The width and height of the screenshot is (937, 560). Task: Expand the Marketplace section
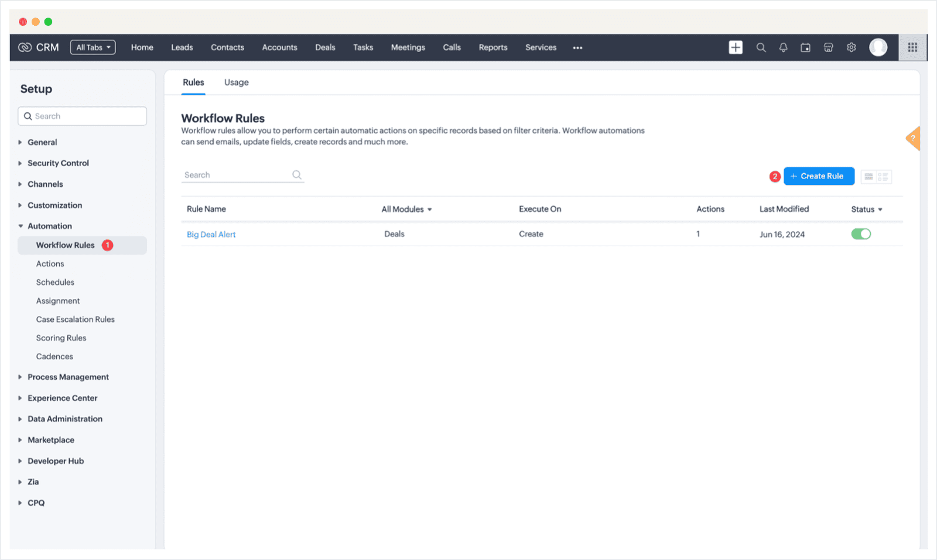click(x=50, y=440)
